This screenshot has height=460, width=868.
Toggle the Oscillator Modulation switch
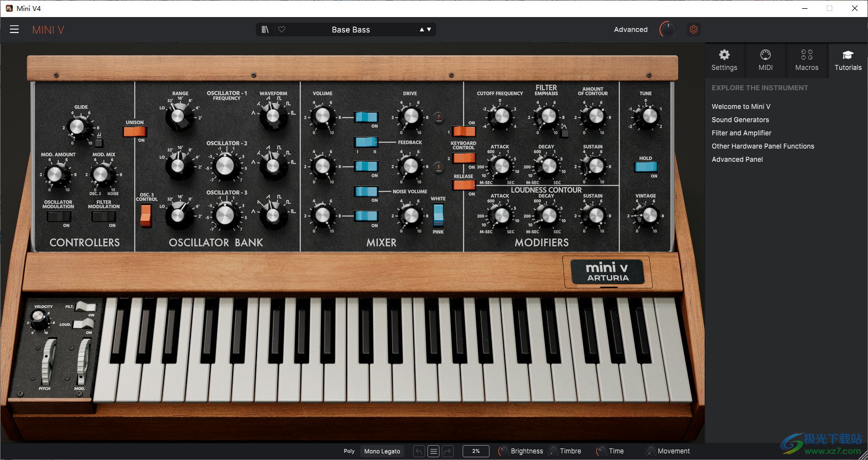point(59,216)
